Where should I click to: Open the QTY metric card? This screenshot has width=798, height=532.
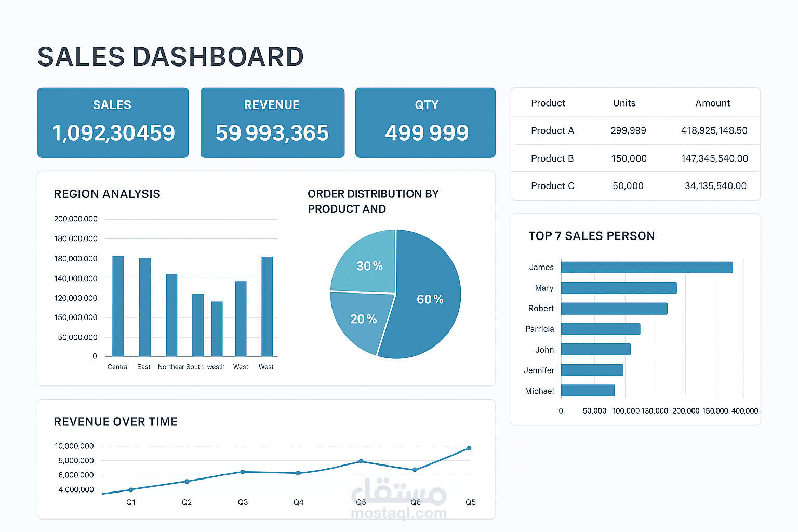click(425, 122)
